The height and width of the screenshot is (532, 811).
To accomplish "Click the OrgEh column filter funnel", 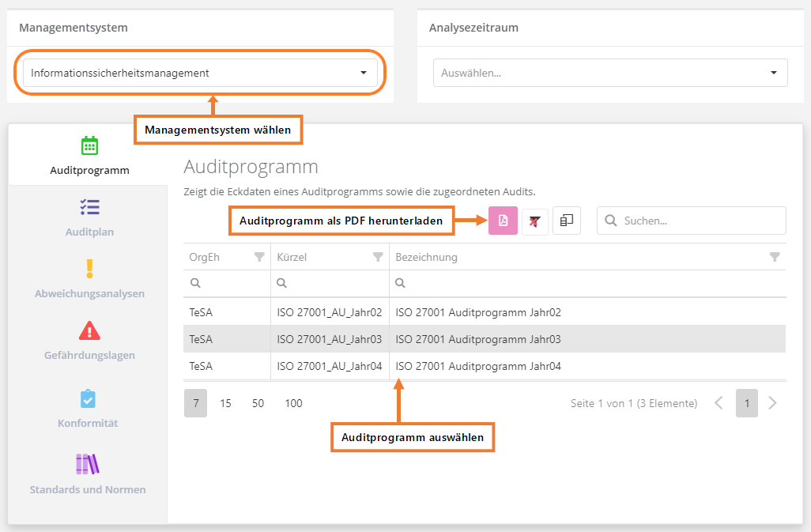I will click(x=259, y=257).
